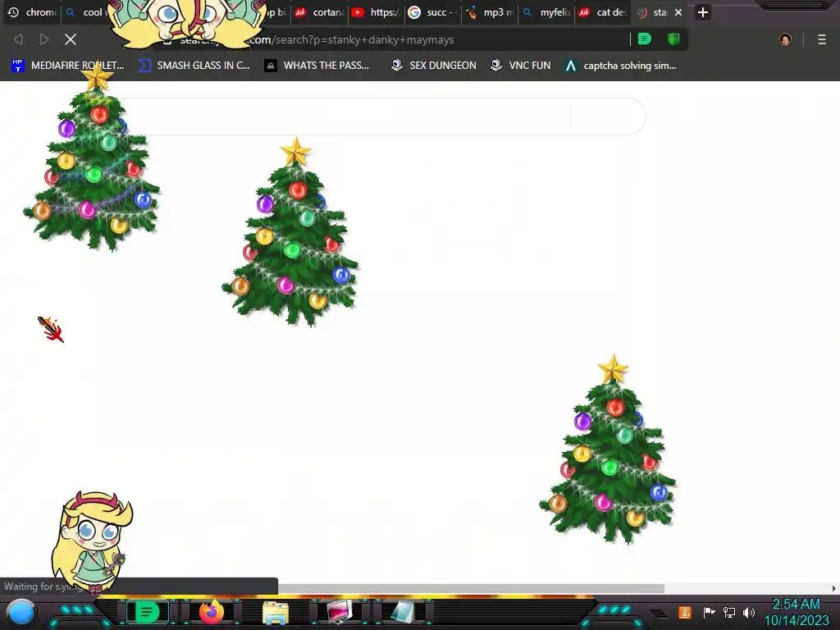The width and height of the screenshot is (840, 630).
Task: Click the horizontal scrollbar right arrow
Action: click(833, 588)
